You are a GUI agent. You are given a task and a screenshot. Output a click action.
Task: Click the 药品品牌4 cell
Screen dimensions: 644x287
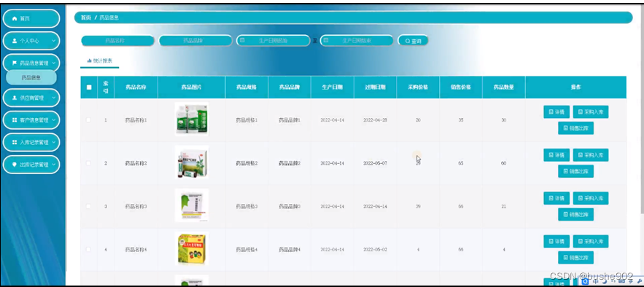290,249
